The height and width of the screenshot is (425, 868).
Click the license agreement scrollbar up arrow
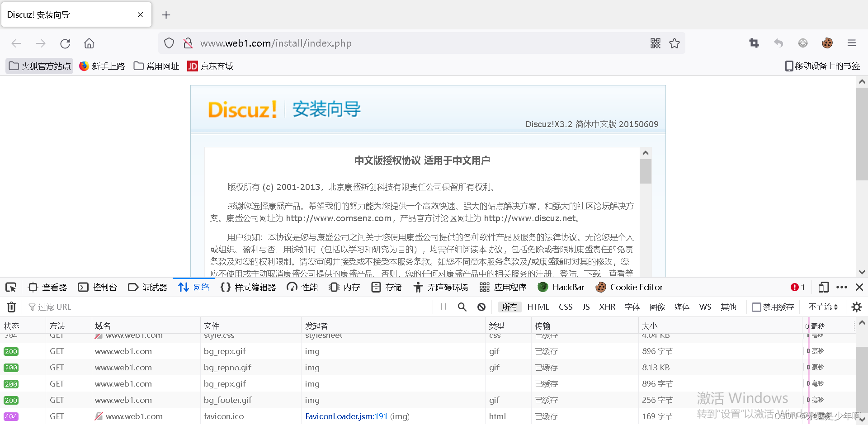[x=646, y=153]
